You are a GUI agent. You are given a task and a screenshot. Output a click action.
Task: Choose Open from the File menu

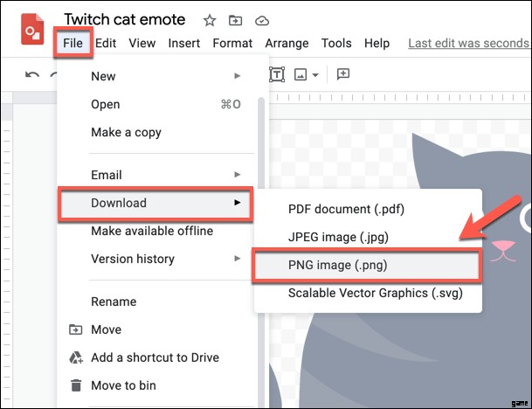click(x=155, y=104)
